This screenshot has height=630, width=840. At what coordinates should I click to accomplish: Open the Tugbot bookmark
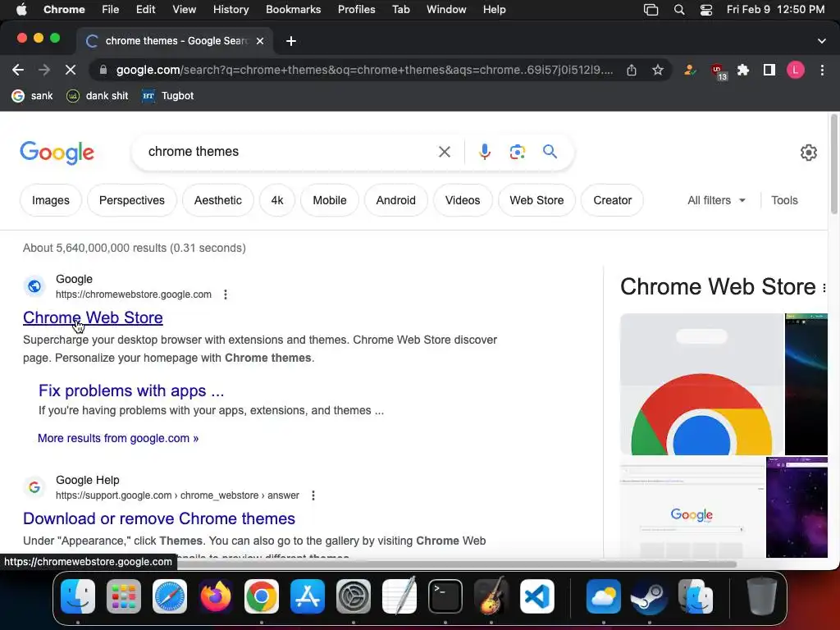(167, 96)
